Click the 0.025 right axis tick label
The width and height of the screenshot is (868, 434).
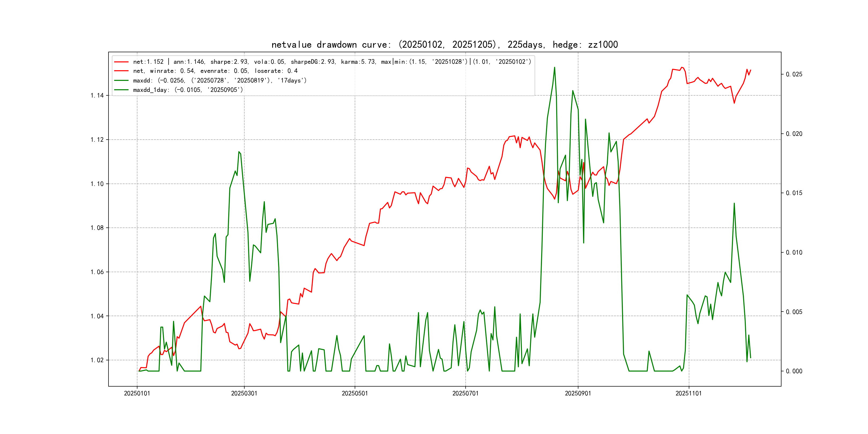[794, 74]
